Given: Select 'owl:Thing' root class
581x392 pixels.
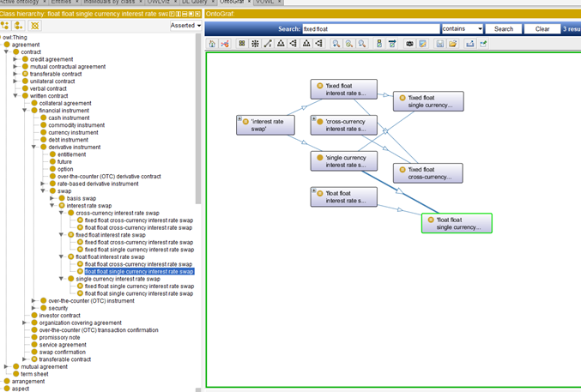Looking at the screenshot, I should [x=15, y=38].
